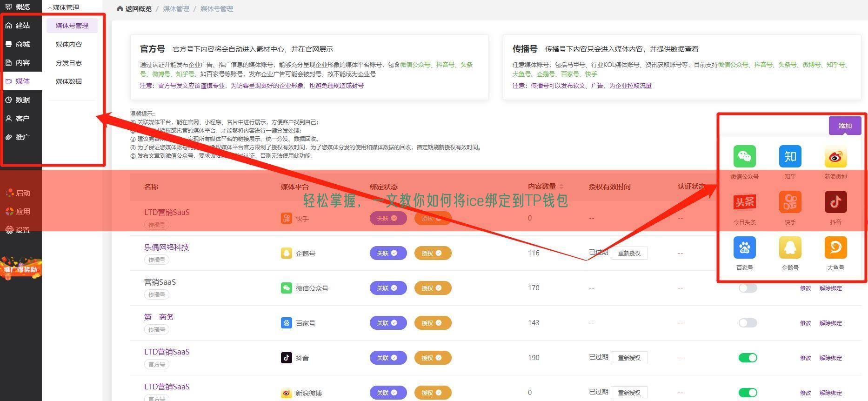Image resolution: width=868 pixels, height=401 pixels.
Task: Click the 媒体管理 breadcrumb link
Action: click(x=176, y=9)
